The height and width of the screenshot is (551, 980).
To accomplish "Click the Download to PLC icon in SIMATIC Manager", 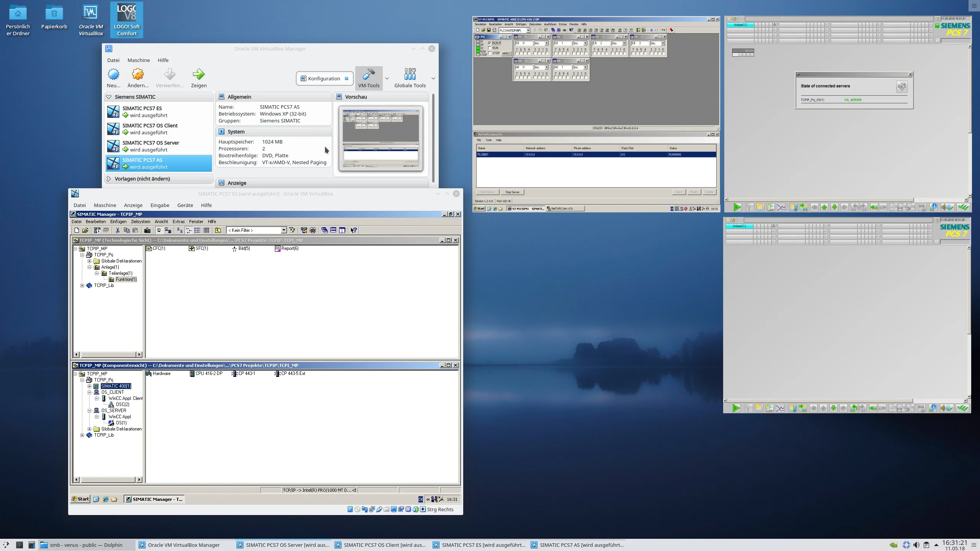I will 147,230.
